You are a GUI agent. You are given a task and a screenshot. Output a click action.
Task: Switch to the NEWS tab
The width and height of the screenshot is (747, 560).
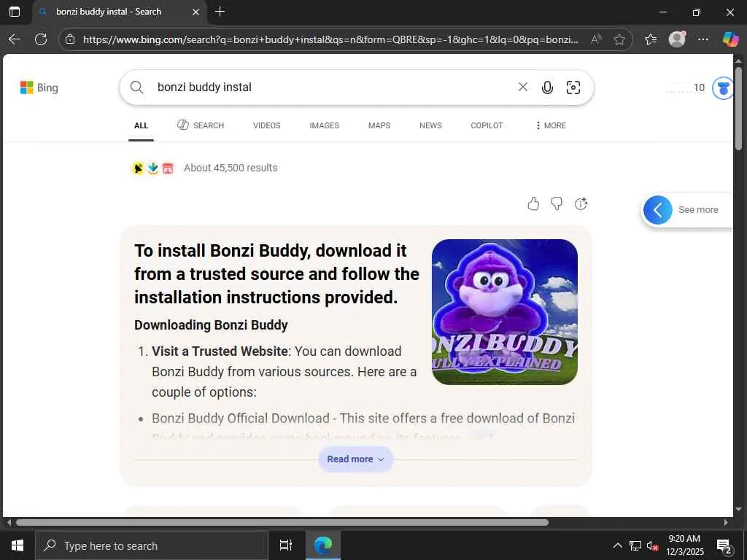click(x=430, y=125)
